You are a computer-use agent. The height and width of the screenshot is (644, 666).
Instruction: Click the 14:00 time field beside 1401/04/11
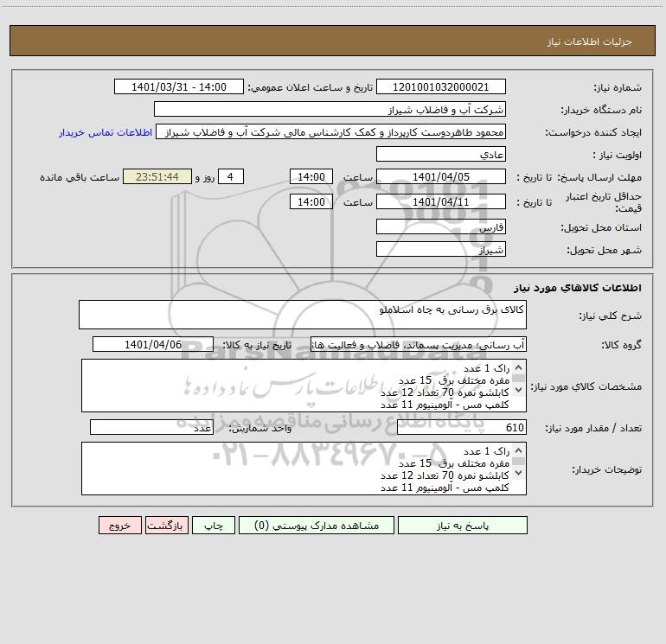pos(311,201)
